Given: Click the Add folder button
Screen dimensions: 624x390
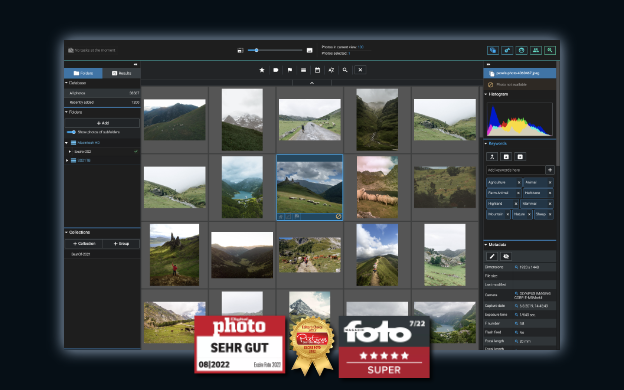Looking at the screenshot, I should 102,123.
